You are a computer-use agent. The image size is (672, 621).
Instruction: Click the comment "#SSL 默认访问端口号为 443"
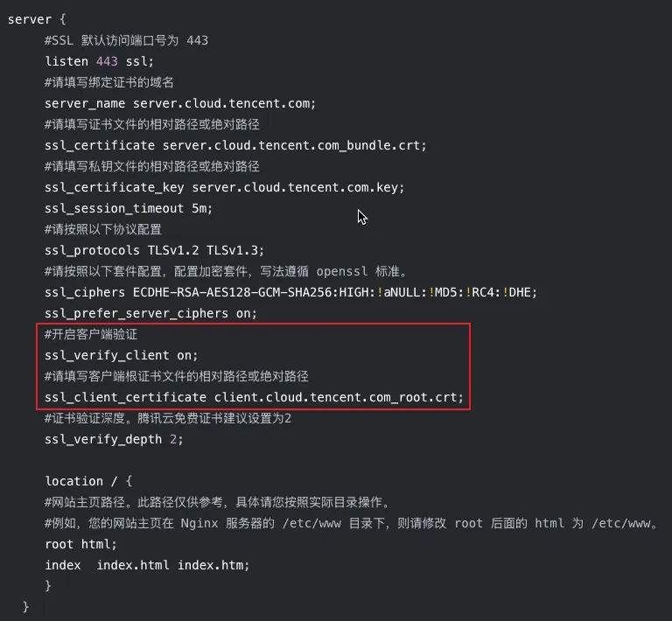[x=127, y=40]
